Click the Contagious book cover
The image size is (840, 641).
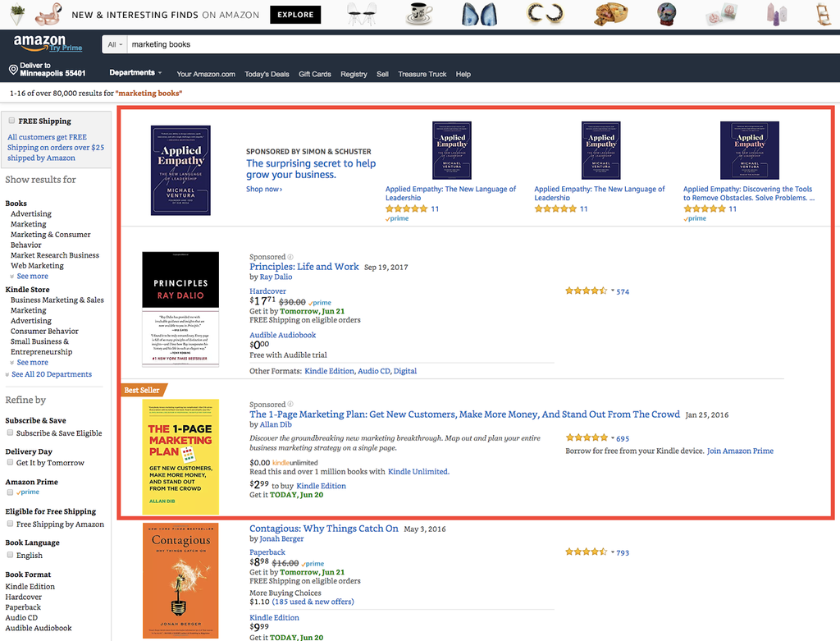[180, 580]
